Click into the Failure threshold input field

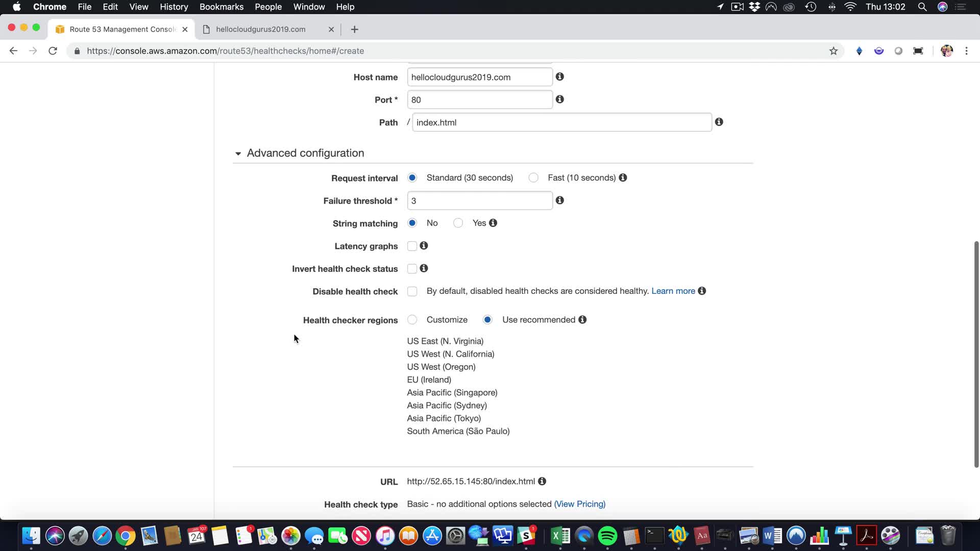point(479,201)
